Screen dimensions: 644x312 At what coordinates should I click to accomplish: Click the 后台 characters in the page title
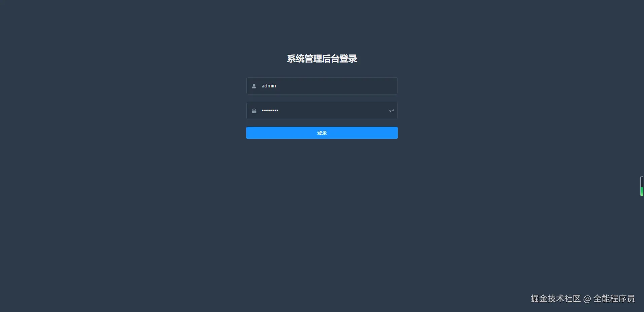[x=331, y=59]
